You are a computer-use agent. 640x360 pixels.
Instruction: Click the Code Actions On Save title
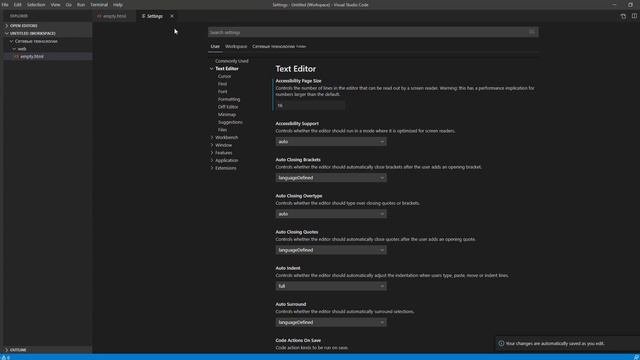[298, 340]
